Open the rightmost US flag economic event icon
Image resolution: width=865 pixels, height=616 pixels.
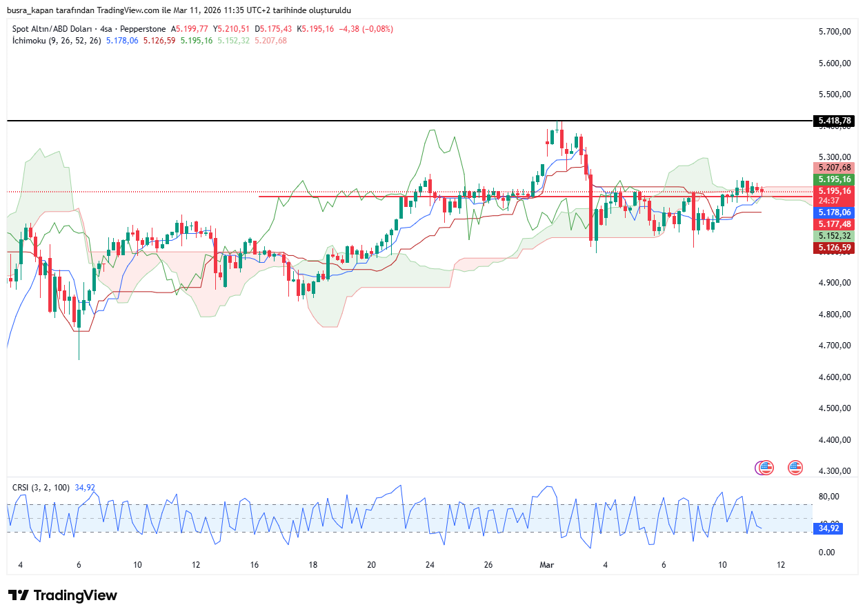coord(795,468)
